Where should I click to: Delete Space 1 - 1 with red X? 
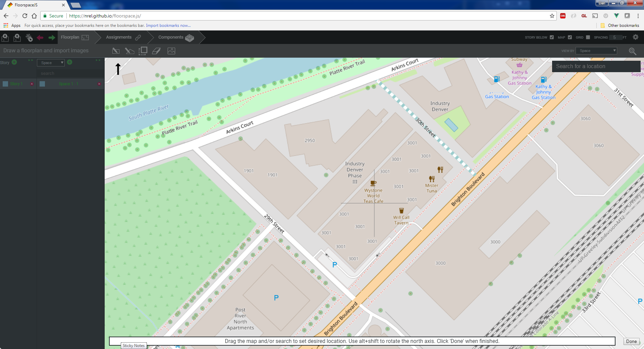coord(99,84)
